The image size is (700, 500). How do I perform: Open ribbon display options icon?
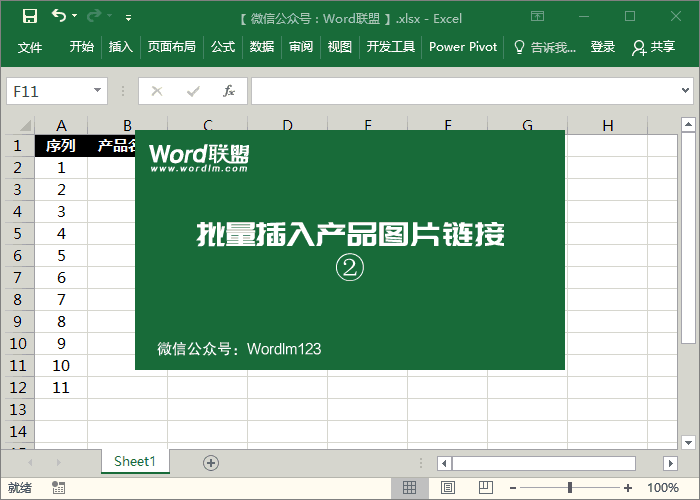[537, 17]
